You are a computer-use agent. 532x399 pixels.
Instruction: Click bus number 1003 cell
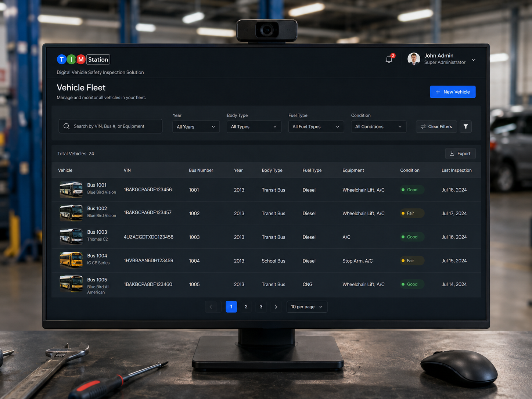pos(194,237)
